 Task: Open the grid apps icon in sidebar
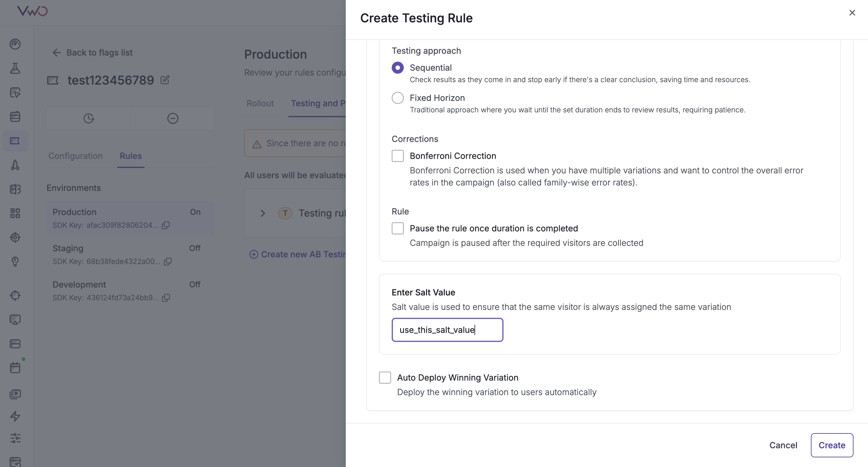[15, 213]
